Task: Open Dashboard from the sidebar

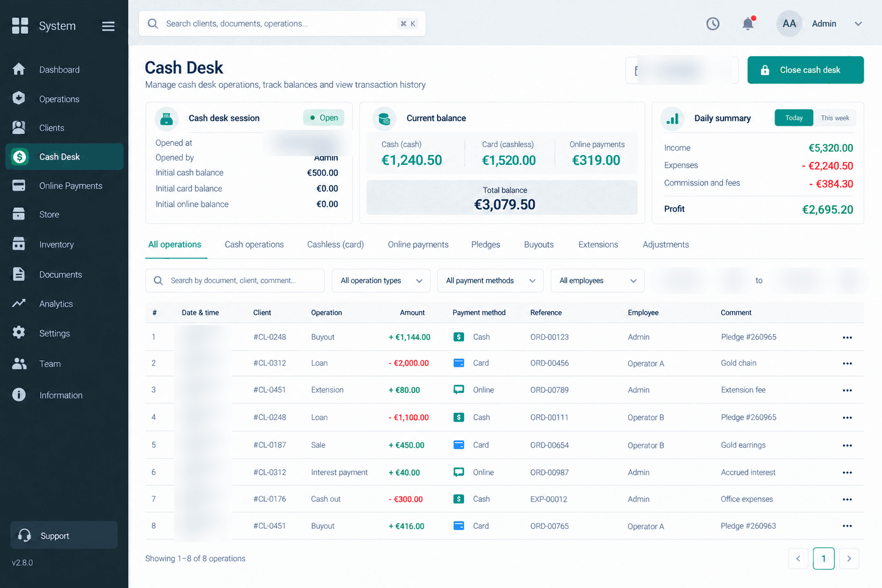Action: pos(64,69)
